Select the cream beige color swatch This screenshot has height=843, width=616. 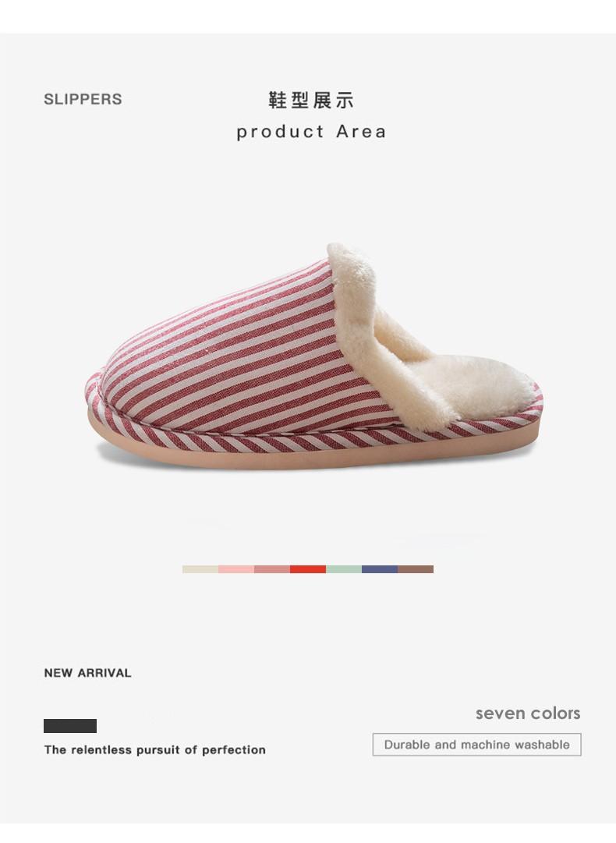pyautogui.click(x=200, y=569)
